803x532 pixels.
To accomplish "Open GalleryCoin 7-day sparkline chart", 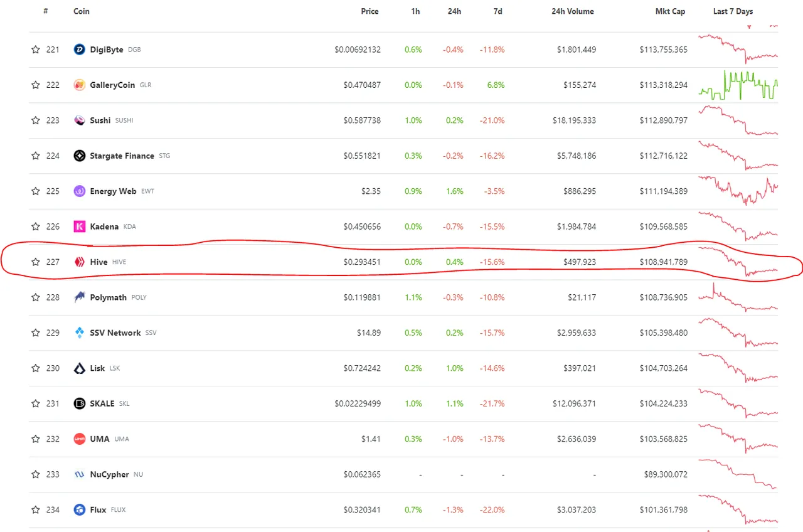I will [x=738, y=85].
